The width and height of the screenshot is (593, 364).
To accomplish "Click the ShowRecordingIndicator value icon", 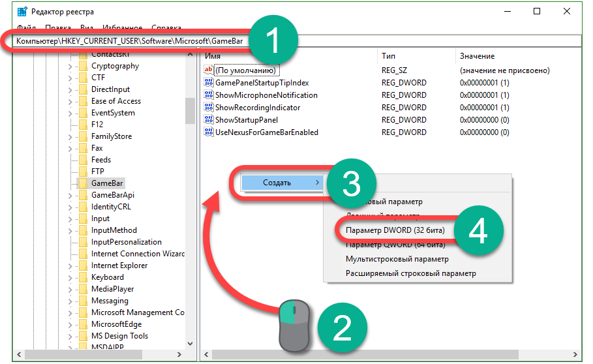I will (x=209, y=108).
